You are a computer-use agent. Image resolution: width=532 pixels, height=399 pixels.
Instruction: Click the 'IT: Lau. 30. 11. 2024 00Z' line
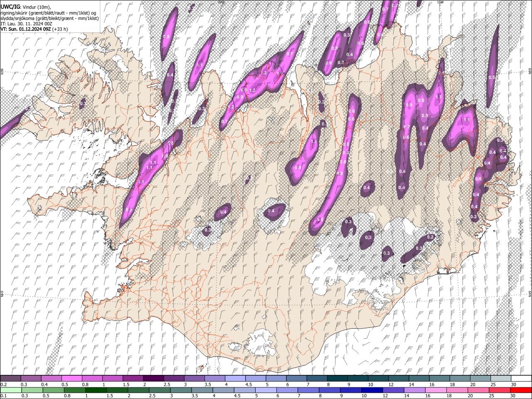27,24
